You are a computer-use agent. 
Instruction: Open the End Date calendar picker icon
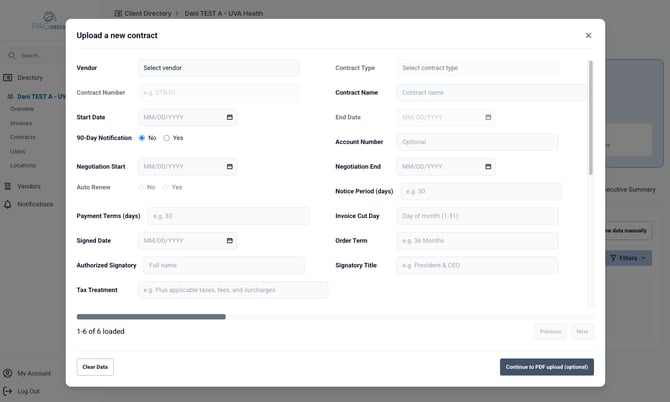pyautogui.click(x=488, y=117)
